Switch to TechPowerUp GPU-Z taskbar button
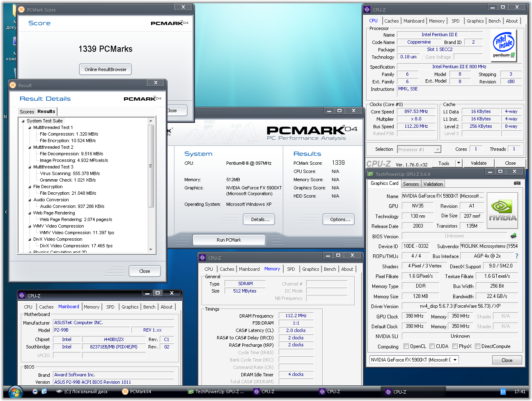This screenshot has height=401, width=532. click(216, 392)
